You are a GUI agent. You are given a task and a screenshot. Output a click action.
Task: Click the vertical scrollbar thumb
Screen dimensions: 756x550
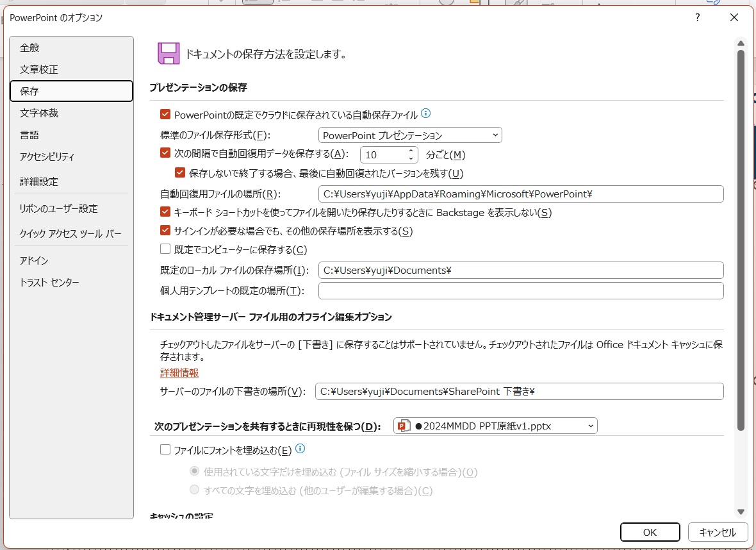click(x=741, y=240)
